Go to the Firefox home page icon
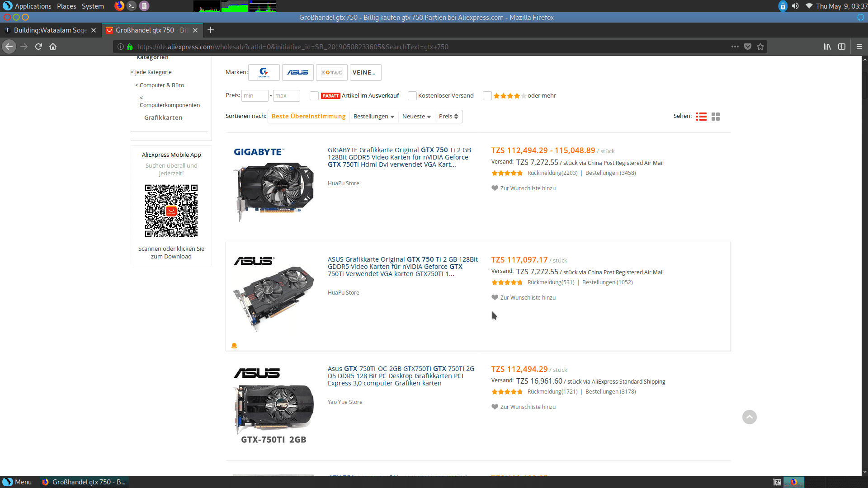Screen dimensions: 868x488 pos(53,47)
